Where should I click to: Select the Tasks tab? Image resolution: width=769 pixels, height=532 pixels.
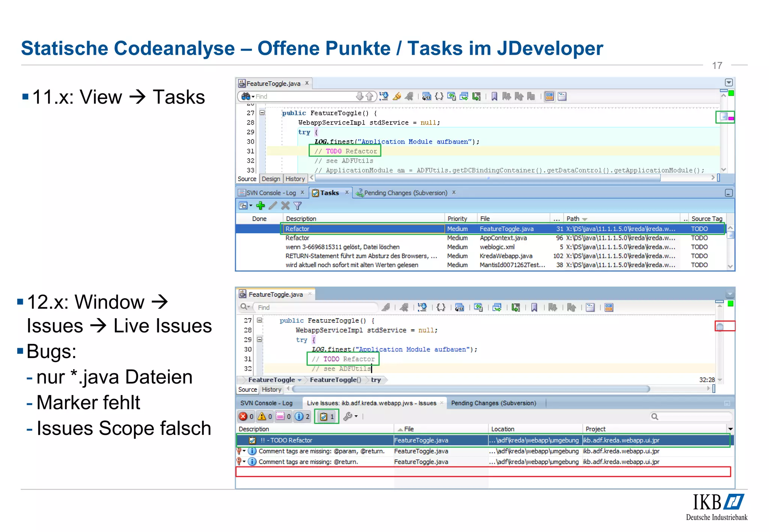329,193
